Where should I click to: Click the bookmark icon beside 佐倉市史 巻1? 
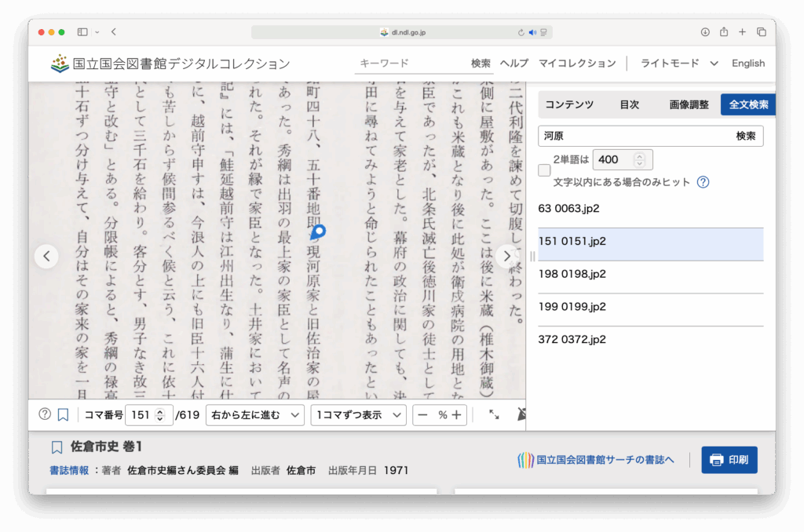(57, 447)
